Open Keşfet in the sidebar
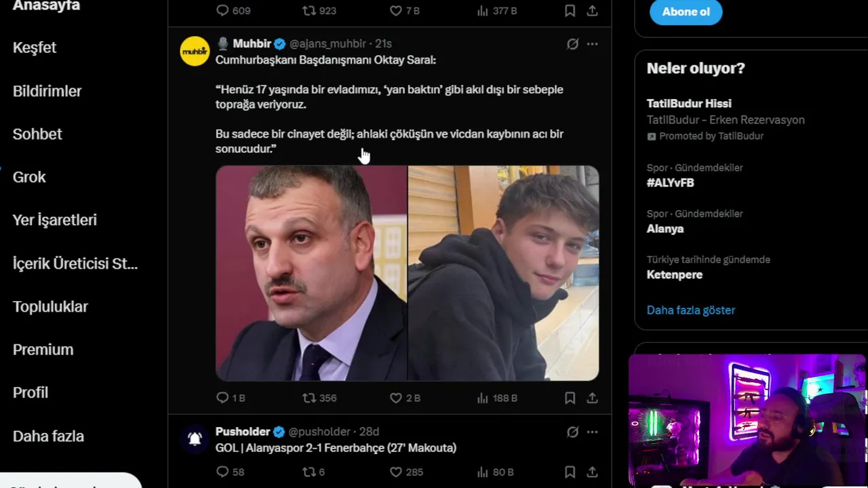 [x=35, y=47]
